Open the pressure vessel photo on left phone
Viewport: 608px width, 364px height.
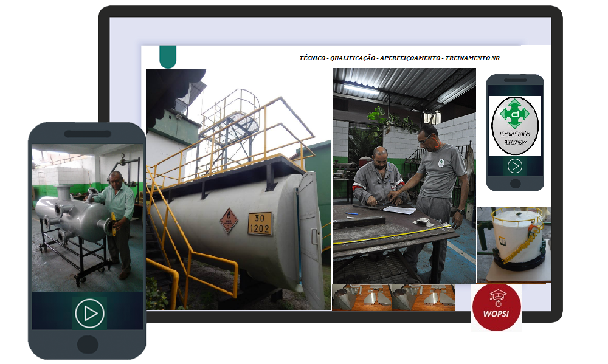pyautogui.click(x=87, y=218)
